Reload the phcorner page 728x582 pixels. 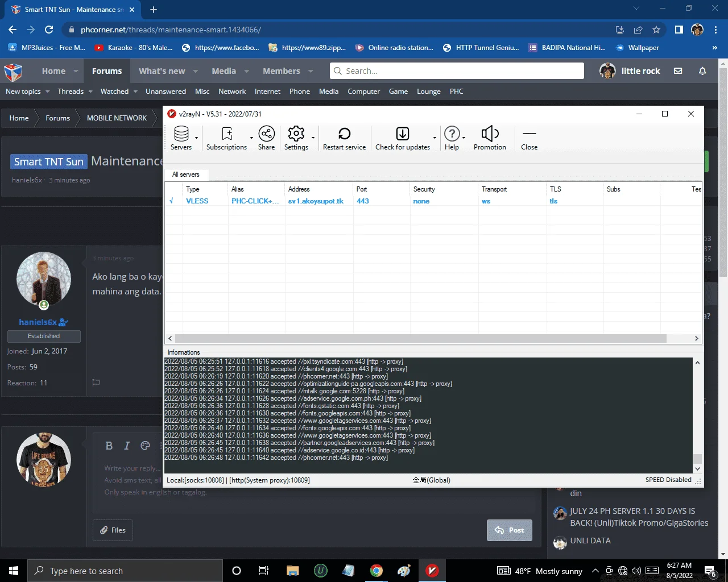(x=49, y=30)
